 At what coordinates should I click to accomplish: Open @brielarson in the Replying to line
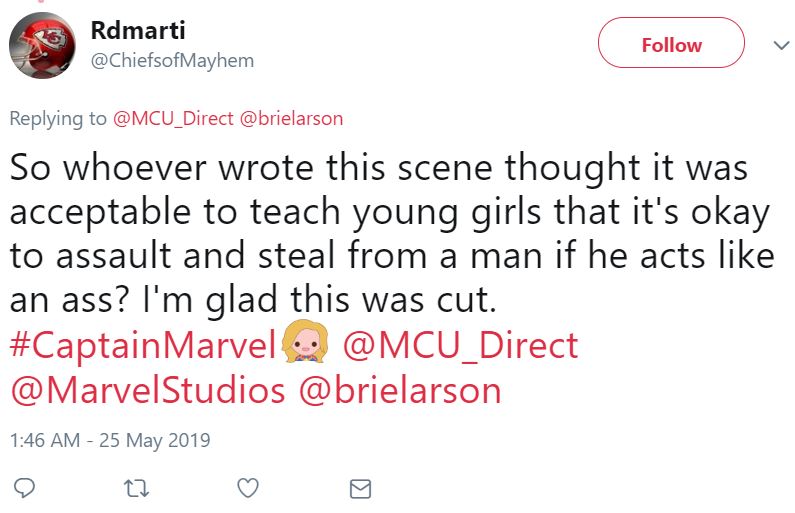click(292, 118)
